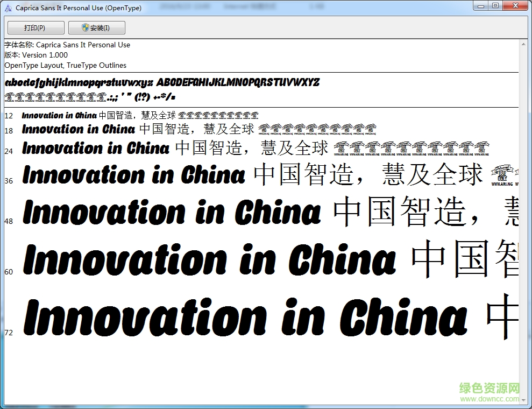Click 'Innovation in China' sample at size 60
532x409 pixels.
tap(210, 259)
